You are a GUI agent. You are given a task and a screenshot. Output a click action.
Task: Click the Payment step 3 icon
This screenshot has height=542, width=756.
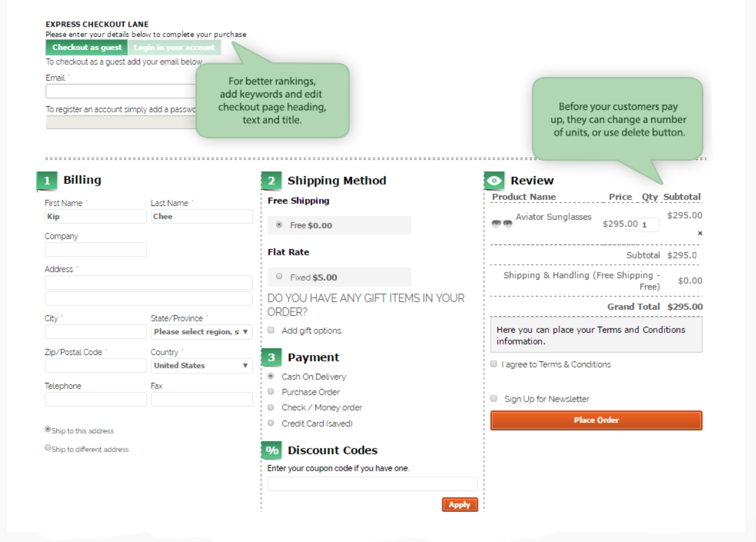(x=271, y=357)
